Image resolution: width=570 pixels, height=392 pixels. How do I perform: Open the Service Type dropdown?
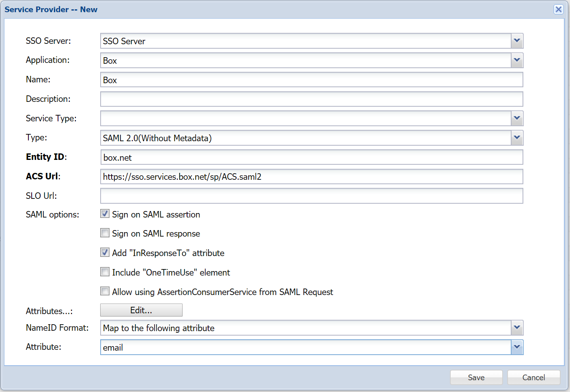pos(517,118)
